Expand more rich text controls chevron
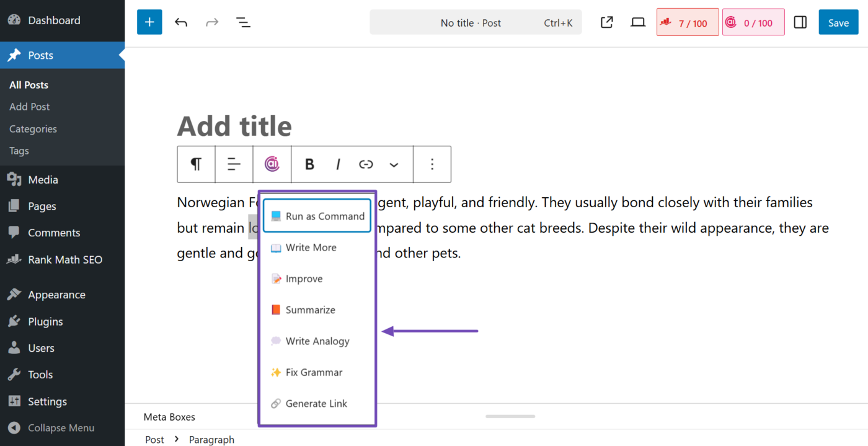 (394, 164)
